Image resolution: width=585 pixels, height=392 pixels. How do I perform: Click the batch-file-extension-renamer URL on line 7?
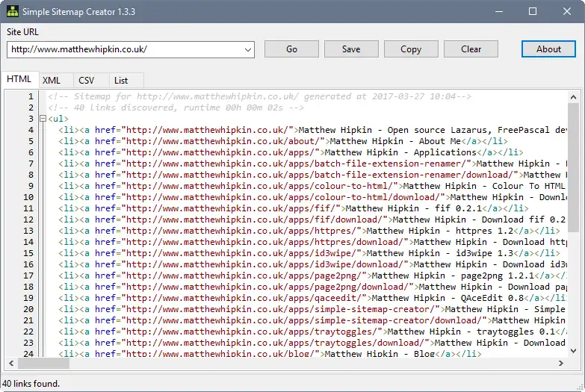[x=296, y=164]
